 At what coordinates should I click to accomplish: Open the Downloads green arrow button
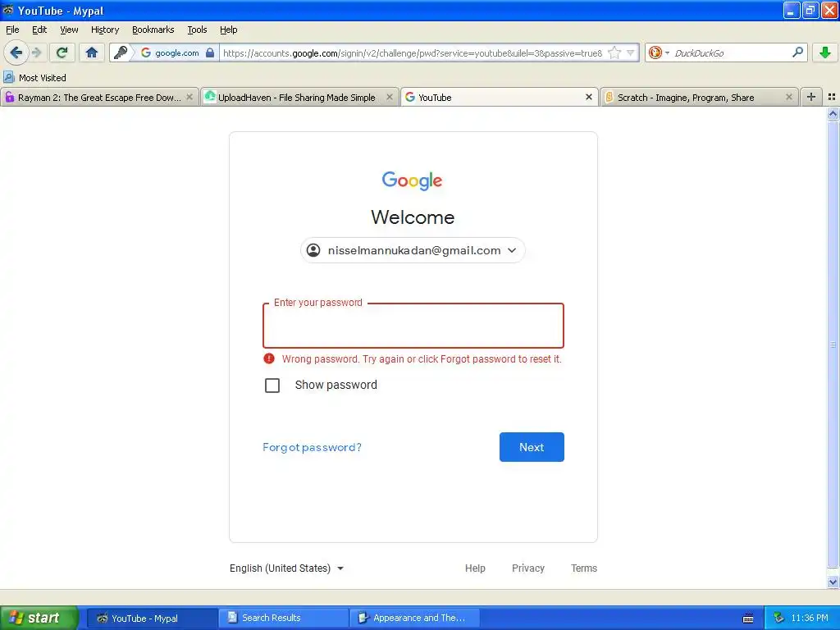pyautogui.click(x=825, y=52)
